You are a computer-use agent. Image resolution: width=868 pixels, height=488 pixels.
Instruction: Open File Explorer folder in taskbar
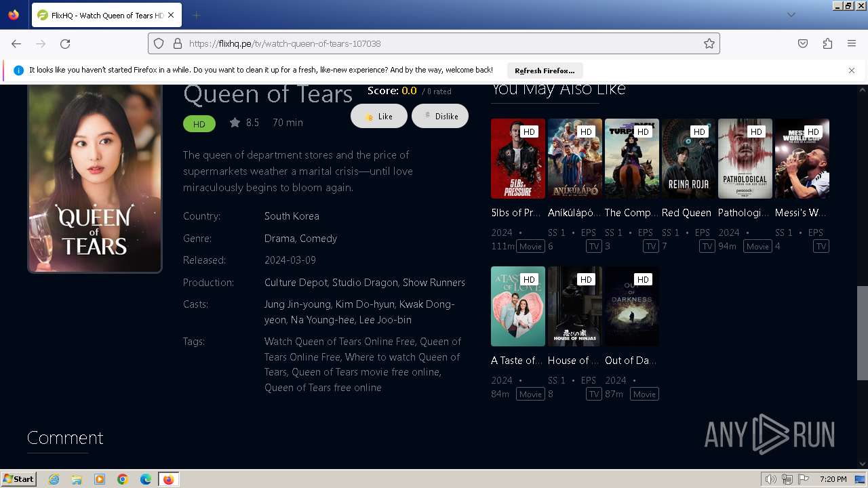point(77,479)
